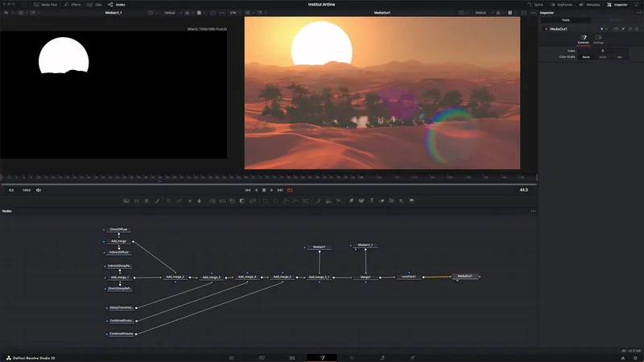Switch to the Modifiers tab in Inspector
This screenshot has height=362, width=644.
click(616, 19)
